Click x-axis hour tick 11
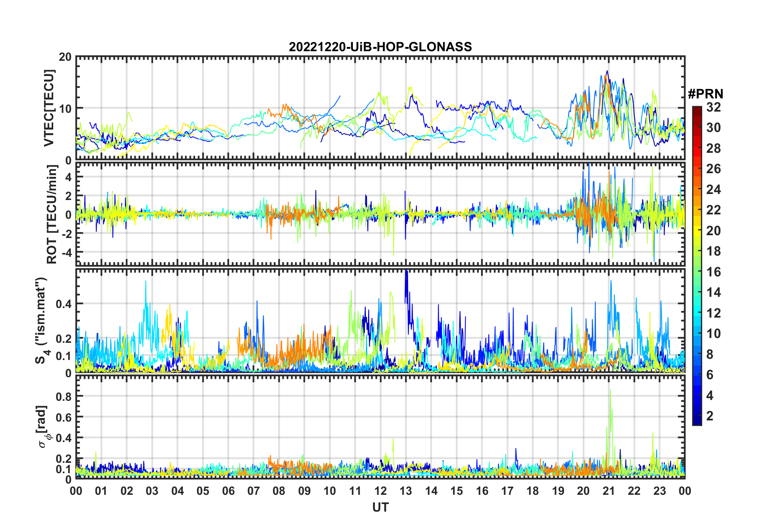Screen dimensions: 761x532 (355, 491)
